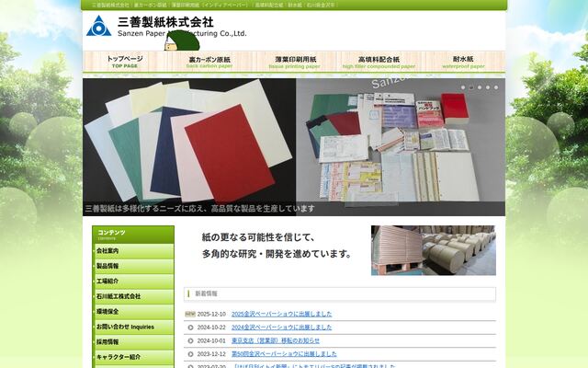Image resolution: width=588 pixels, height=368 pixels.
Task: Click the 三善製紙株式会社 link in top green bar
Action: click(110, 5)
